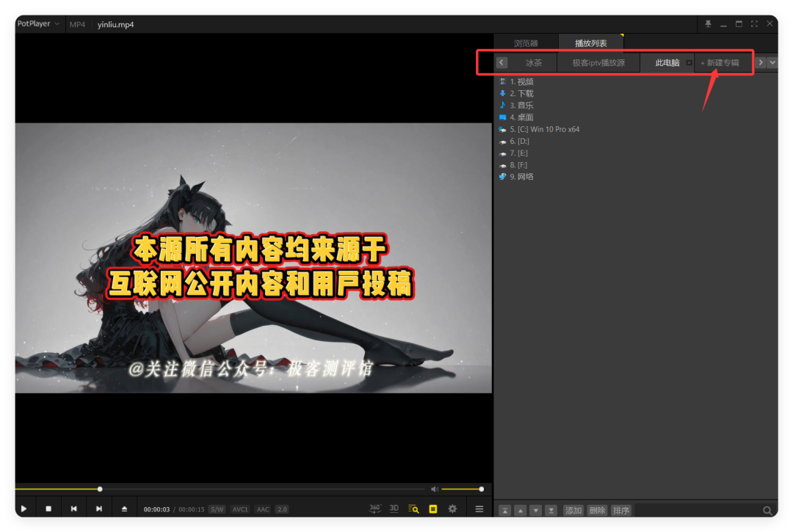The image size is (793, 532).
Task: Click the yinliu.mp4 title text
Action: [115, 24]
